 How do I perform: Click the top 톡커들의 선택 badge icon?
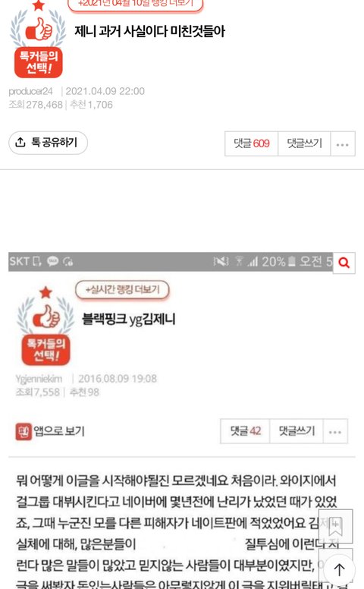coord(38,39)
